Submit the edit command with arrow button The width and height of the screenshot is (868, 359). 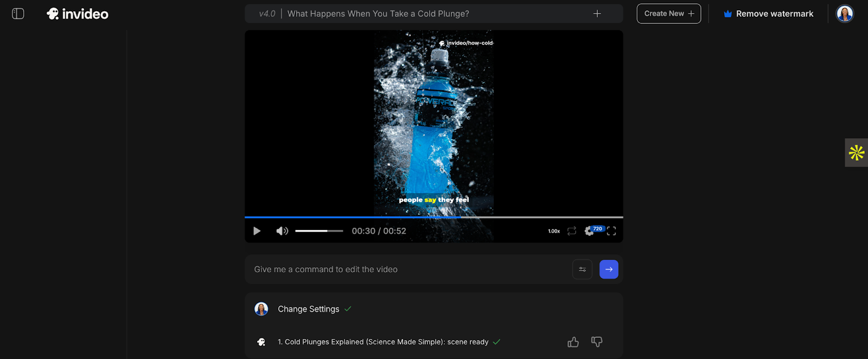click(x=609, y=270)
